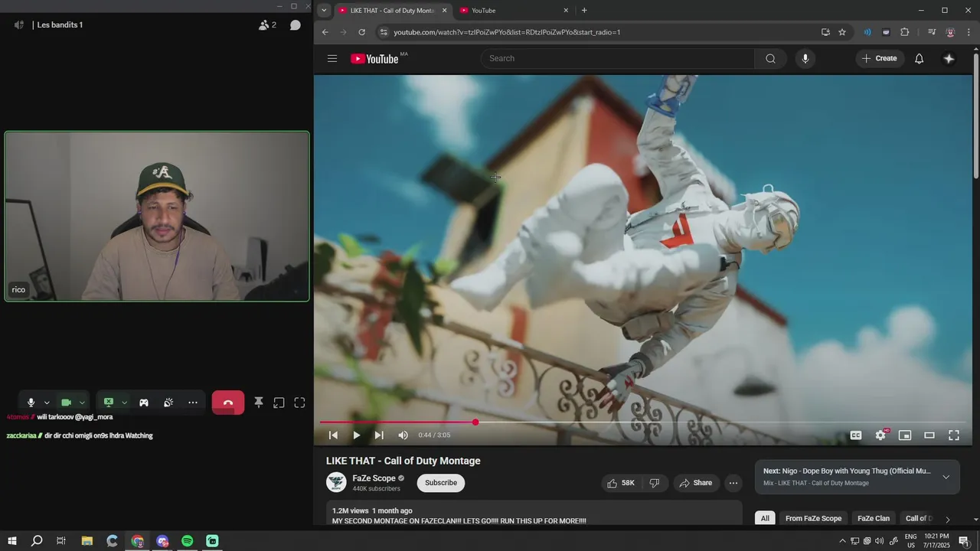Pin the Discord call window on top
This screenshot has height=551, width=980.
259,403
